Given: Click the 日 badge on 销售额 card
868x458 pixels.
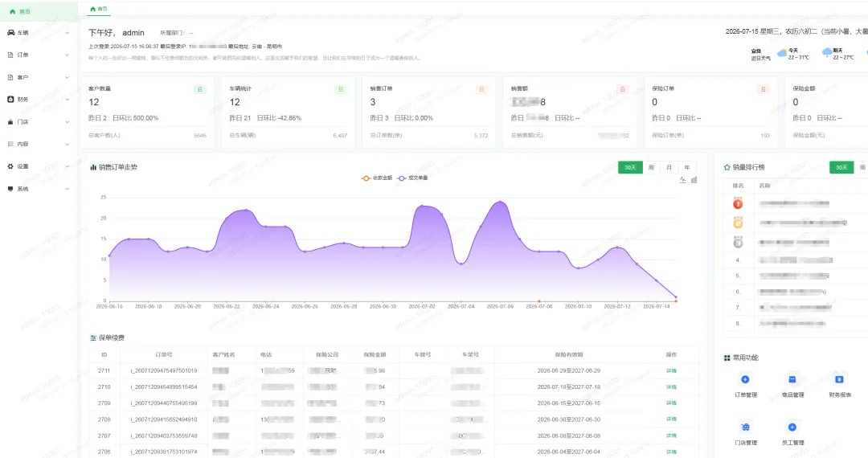Looking at the screenshot, I should point(623,89).
